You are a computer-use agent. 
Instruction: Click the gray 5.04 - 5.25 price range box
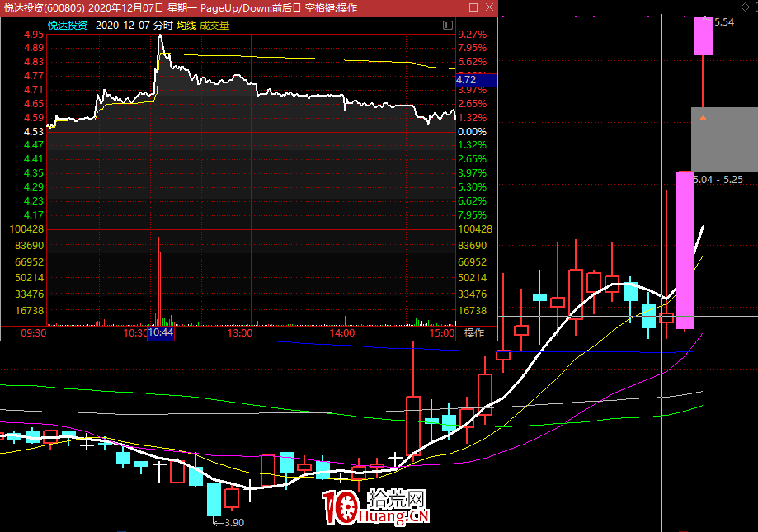point(724,139)
